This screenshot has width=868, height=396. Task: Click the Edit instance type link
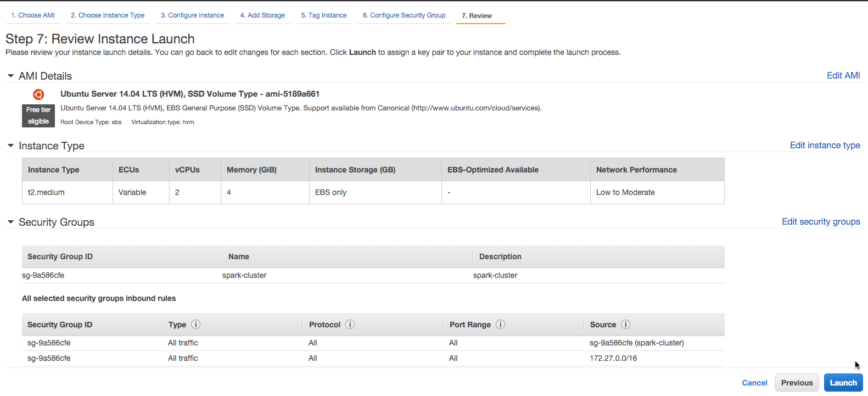tap(825, 146)
